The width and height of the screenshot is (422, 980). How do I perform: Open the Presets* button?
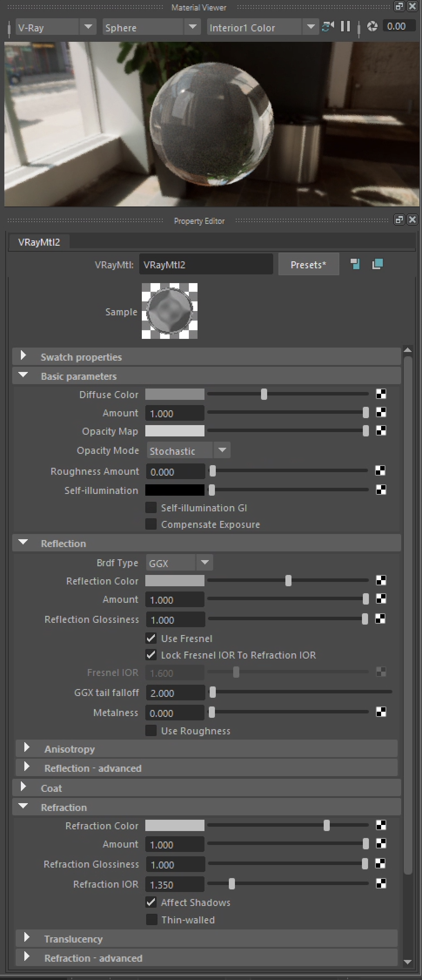[308, 265]
